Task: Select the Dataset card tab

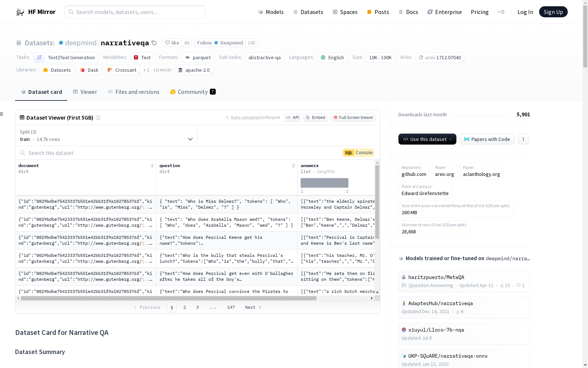Action: point(41,92)
